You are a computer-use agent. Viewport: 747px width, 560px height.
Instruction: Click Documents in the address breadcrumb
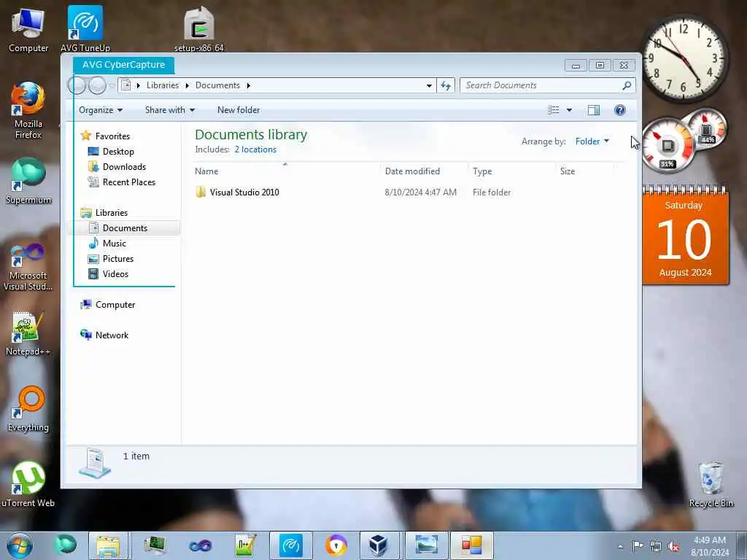point(217,85)
